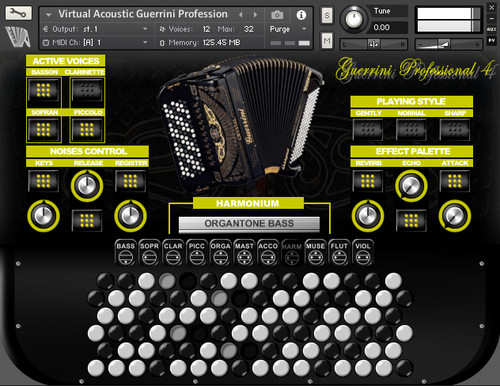Screen dimensions: 500x386
Task: Mute the instrument with M button
Action: pyautogui.click(x=327, y=41)
